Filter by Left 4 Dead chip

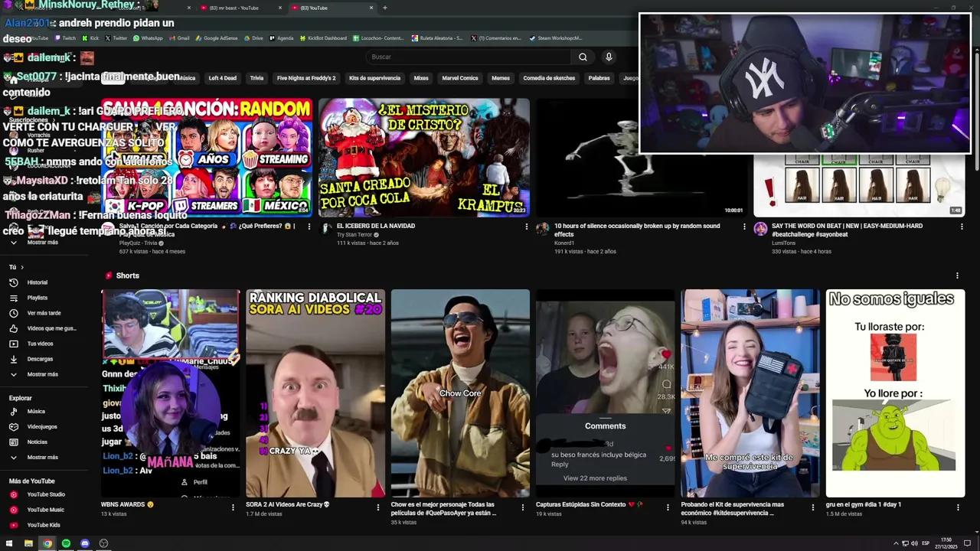(222, 78)
